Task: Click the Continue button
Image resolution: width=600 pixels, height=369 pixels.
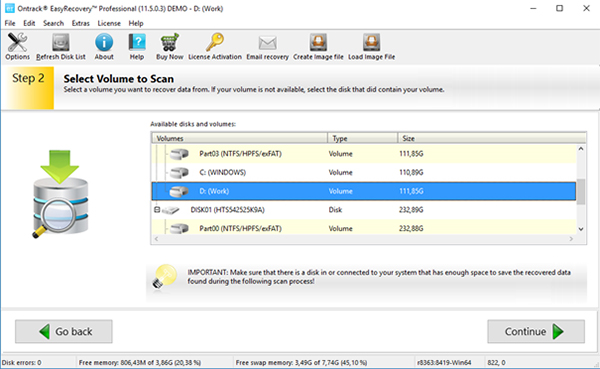Action: [536, 331]
